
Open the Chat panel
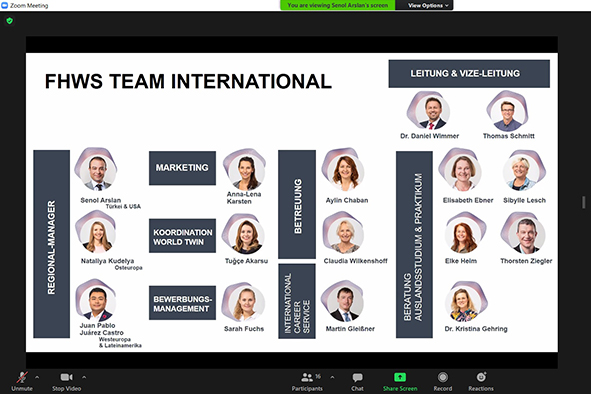coord(357,377)
